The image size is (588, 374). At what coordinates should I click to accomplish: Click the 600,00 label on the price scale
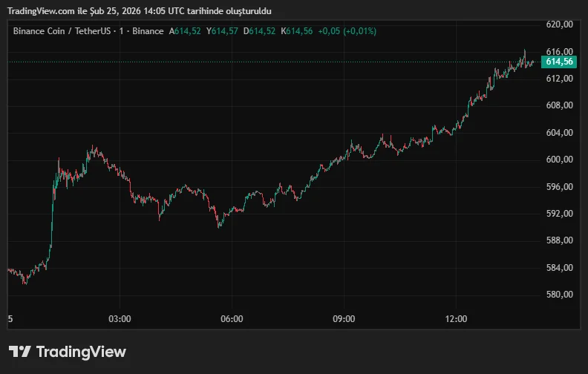click(x=559, y=160)
